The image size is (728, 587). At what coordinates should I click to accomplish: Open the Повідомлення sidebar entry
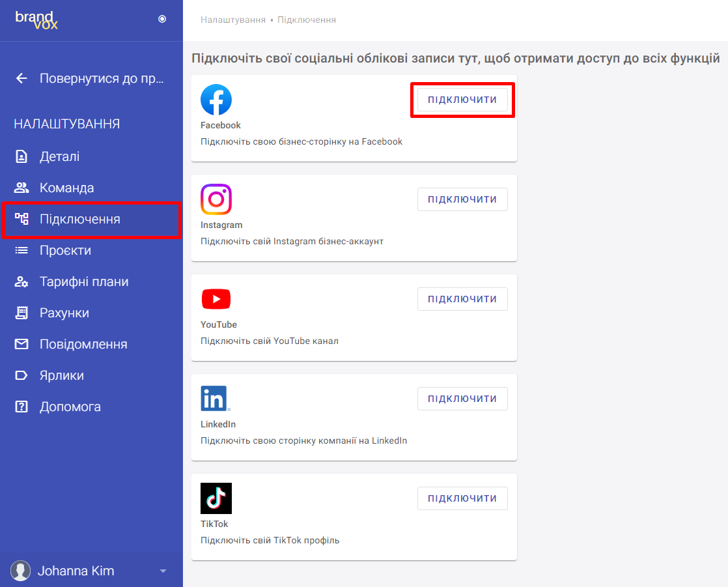coord(91,344)
